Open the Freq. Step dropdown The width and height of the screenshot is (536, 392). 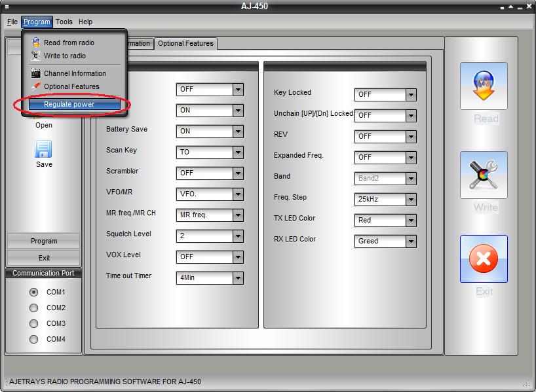click(x=411, y=200)
